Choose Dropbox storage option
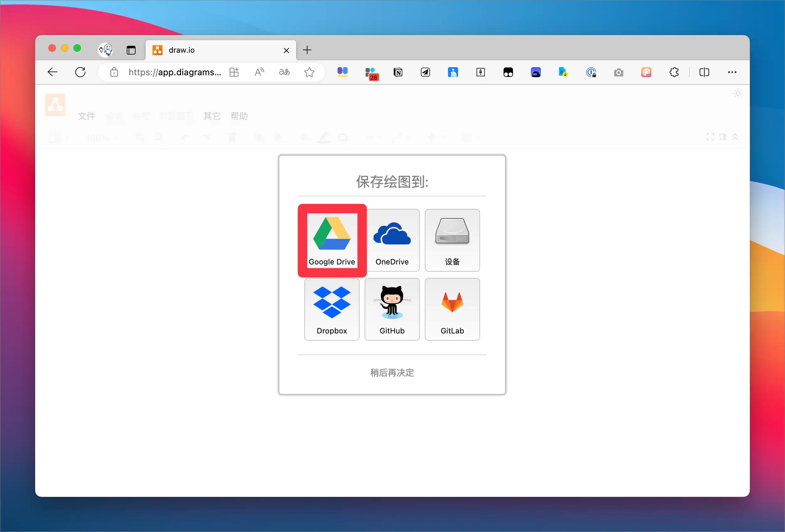Viewport: 785px width, 532px height. [x=332, y=309]
